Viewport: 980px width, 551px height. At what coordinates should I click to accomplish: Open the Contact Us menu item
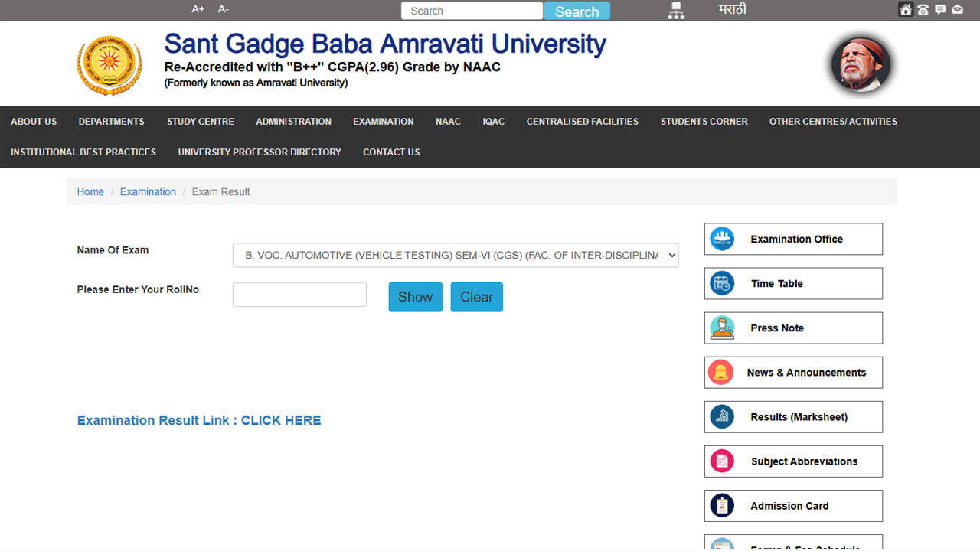point(391,152)
